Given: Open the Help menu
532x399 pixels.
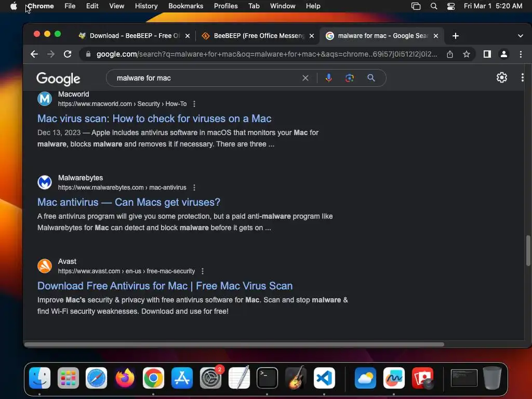Looking at the screenshot, I should point(313,6).
